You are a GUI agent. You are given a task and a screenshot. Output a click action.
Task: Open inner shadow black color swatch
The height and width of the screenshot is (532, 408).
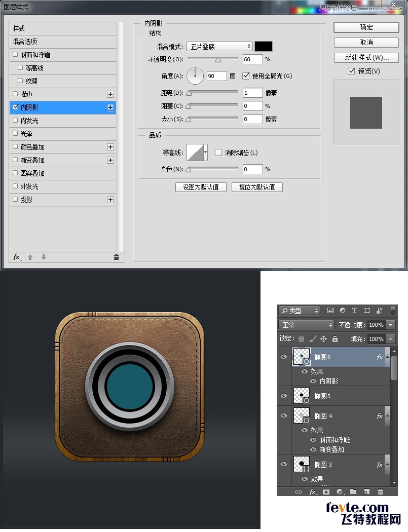(x=264, y=47)
